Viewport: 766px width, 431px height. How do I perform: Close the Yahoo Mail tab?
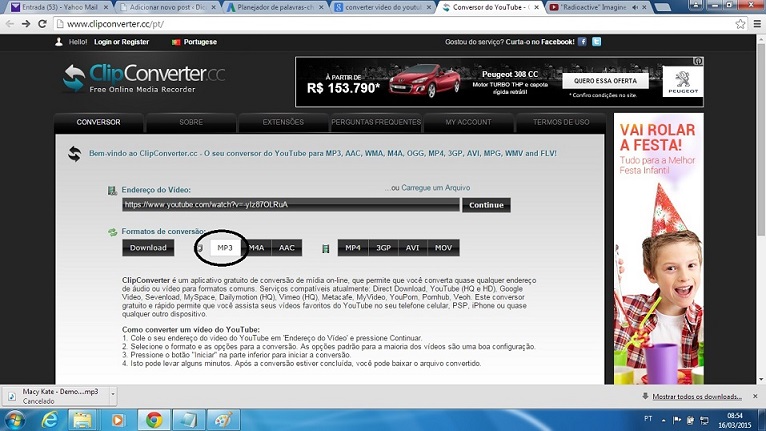pyautogui.click(x=106, y=7)
